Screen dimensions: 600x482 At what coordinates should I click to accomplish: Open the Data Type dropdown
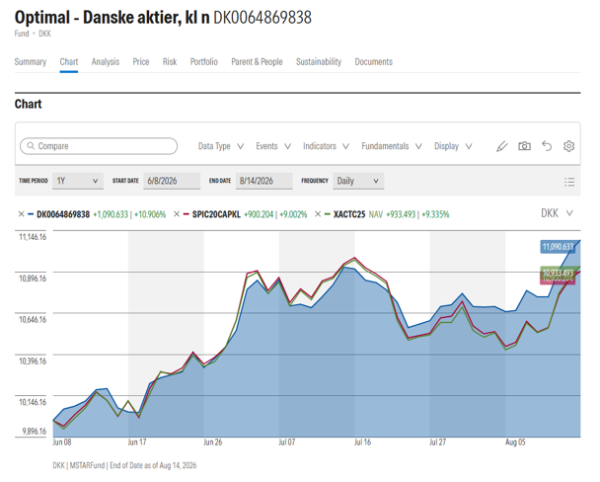click(x=221, y=146)
